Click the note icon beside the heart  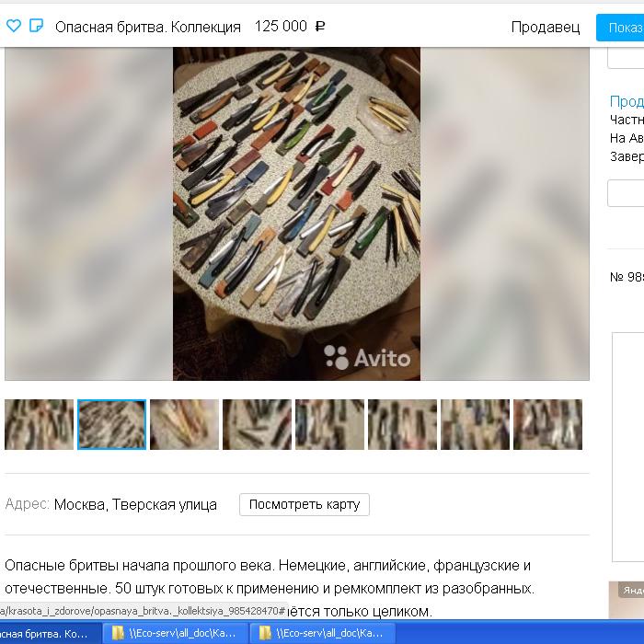pos(37,26)
